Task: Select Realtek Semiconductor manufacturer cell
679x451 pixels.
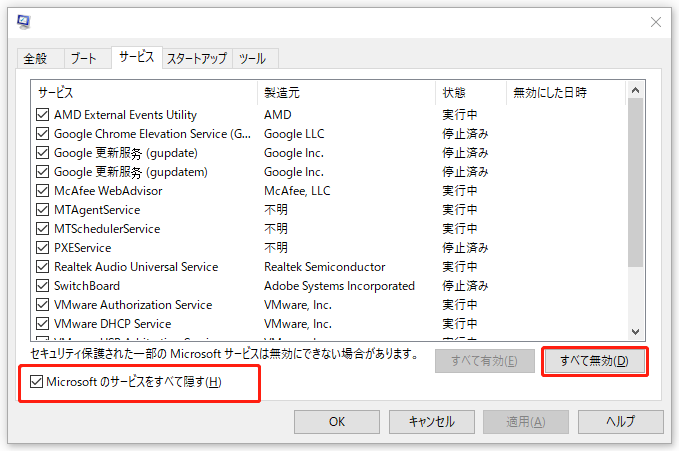Action: click(x=324, y=267)
